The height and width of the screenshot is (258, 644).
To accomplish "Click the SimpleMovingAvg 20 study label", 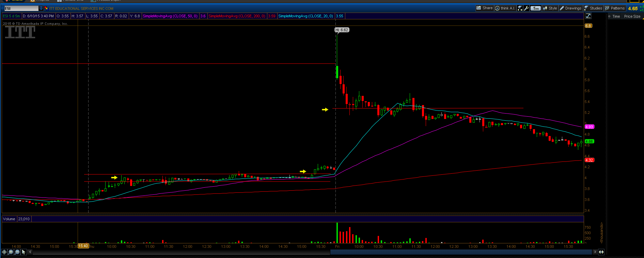I will [x=305, y=16].
